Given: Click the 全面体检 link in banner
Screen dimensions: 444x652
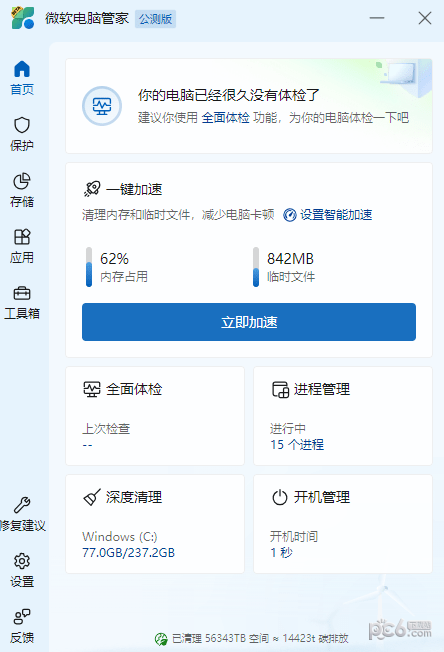Looking at the screenshot, I should tap(225, 118).
